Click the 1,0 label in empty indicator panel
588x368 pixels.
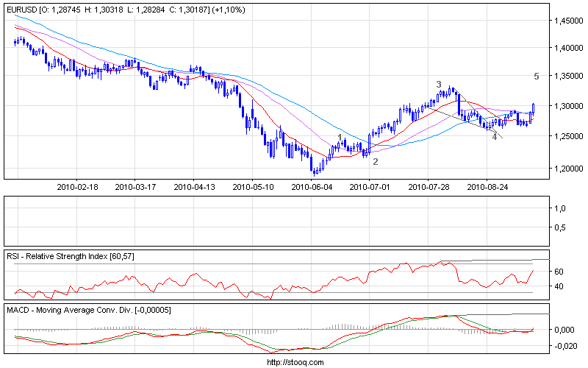[x=560, y=208]
